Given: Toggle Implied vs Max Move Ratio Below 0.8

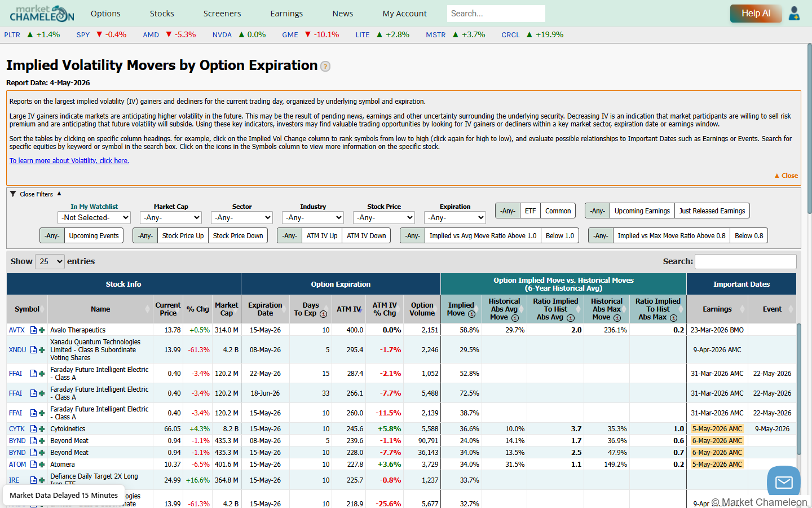Looking at the screenshot, I should coord(749,235).
